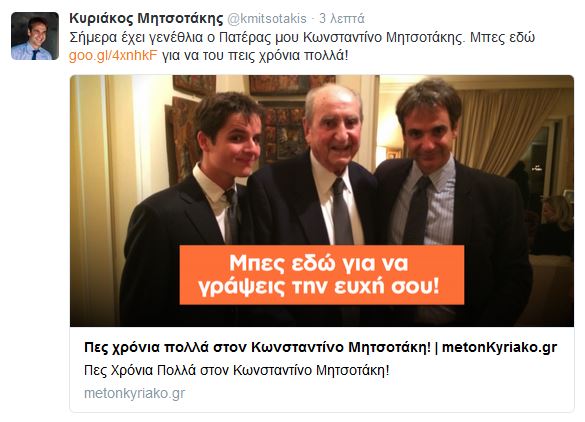Open Kyriakos Mitsotakis profile avatar picture
585x422 pixels.
pos(35,36)
